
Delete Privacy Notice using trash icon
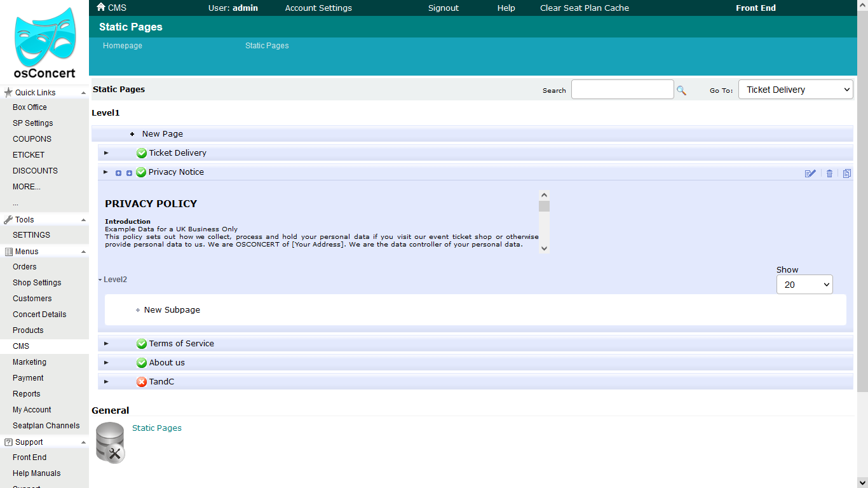pyautogui.click(x=829, y=173)
